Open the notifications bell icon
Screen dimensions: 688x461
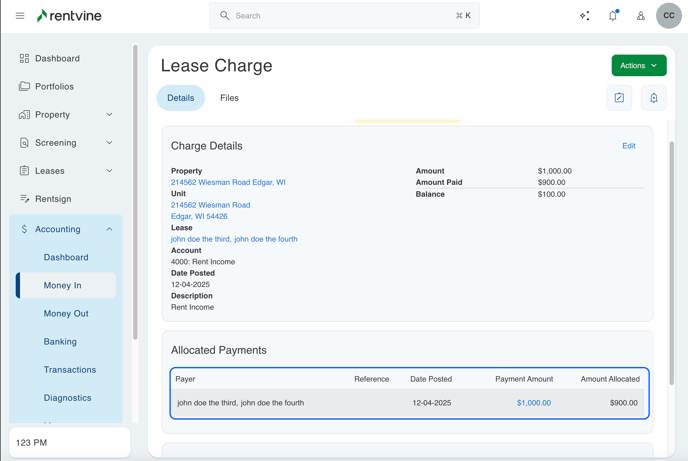point(613,16)
